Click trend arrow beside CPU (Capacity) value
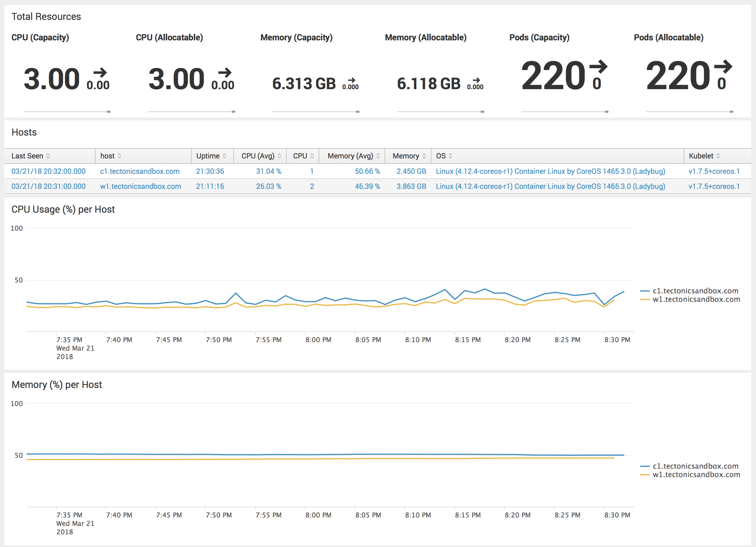This screenshot has width=756, height=547. (100, 73)
